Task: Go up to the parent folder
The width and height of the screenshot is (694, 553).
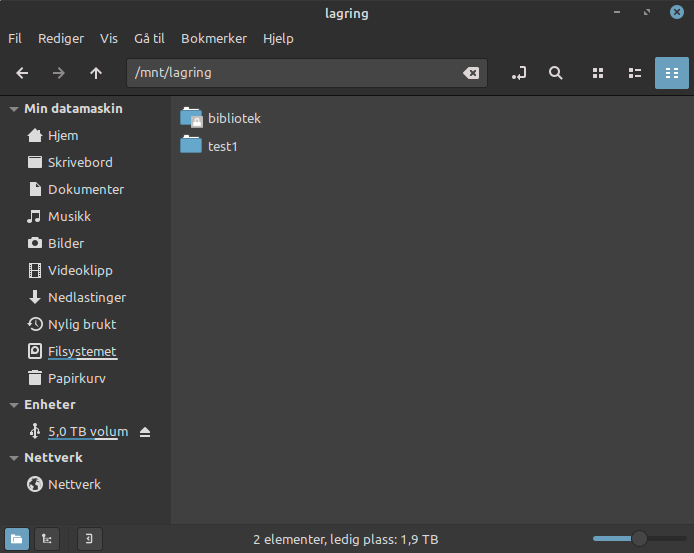Action: tap(96, 73)
